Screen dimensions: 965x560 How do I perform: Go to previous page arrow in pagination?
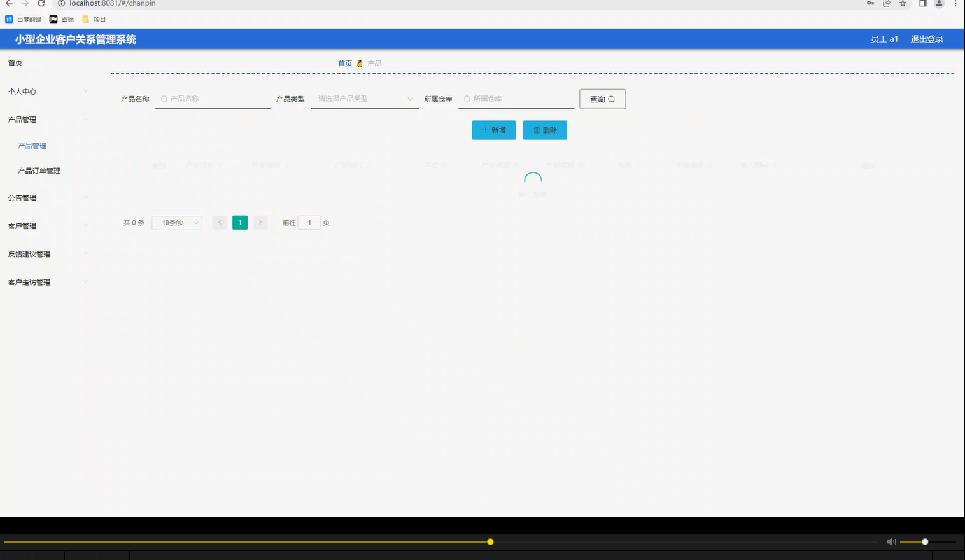click(x=220, y=223)
